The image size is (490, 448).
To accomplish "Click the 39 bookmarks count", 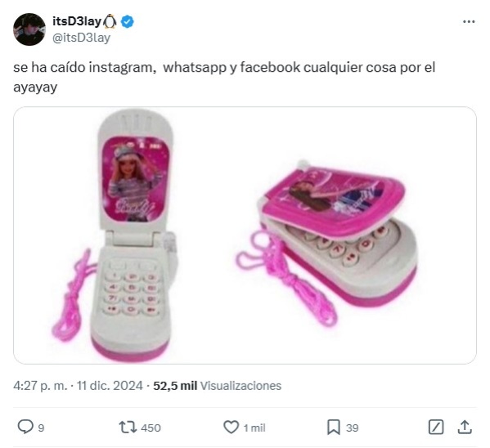I will point(353,428).
